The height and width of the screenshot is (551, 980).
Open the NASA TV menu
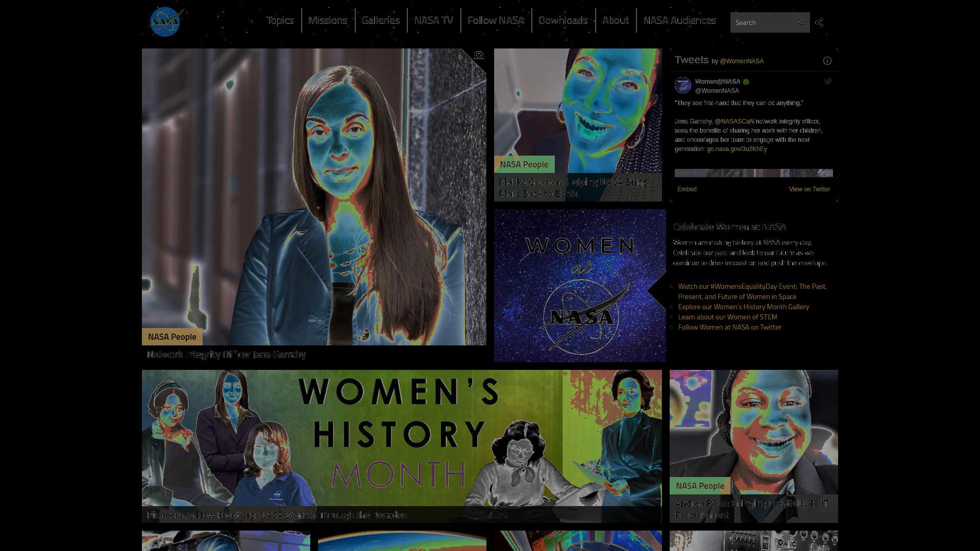tap(434, 20)
